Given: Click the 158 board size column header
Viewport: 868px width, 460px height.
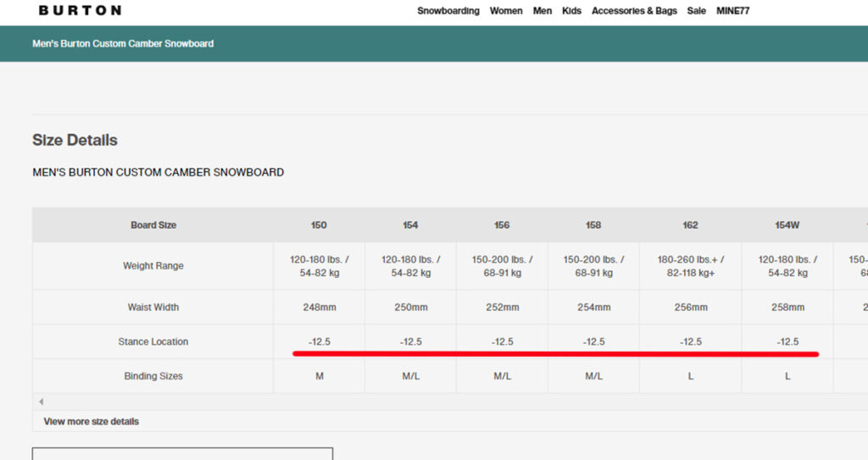Looking at the screenshot, I should [x=593, y=225].
